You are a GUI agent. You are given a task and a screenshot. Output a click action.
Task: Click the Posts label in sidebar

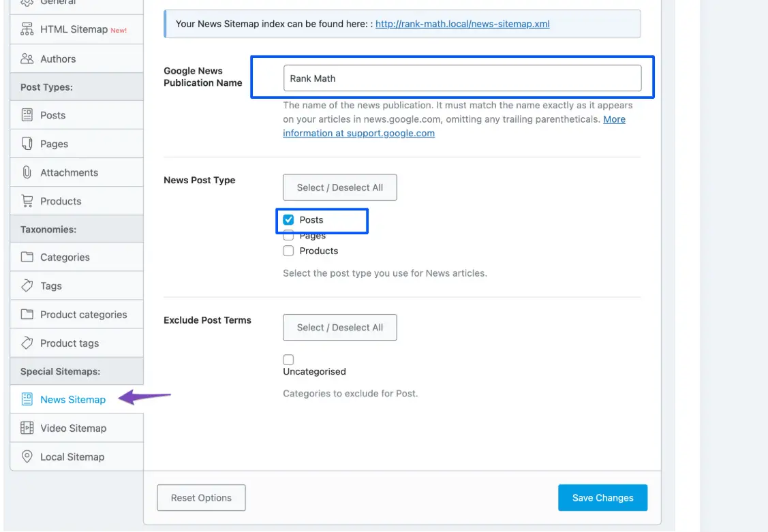click(53, 115)
